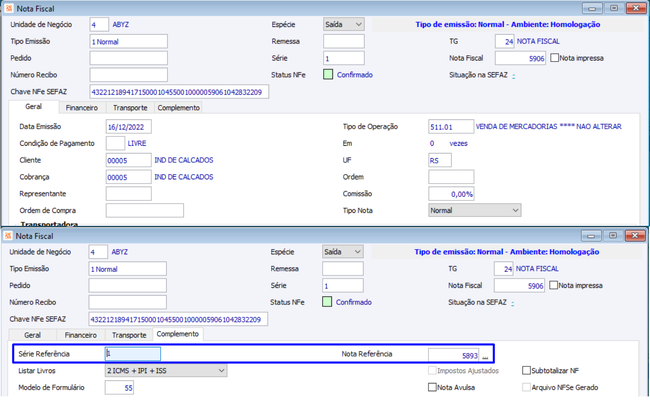The width and height of the screenshot is (650, 400).
Task: Focus Remessa field in upper window
Action: point(344,41)
